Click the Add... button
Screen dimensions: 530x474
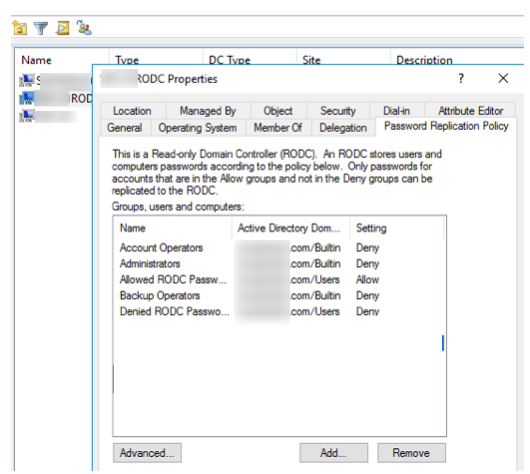[334, 453]
